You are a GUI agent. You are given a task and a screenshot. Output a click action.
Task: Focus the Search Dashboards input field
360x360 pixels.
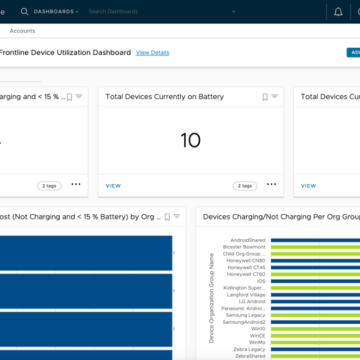click(x=159, y=12)
